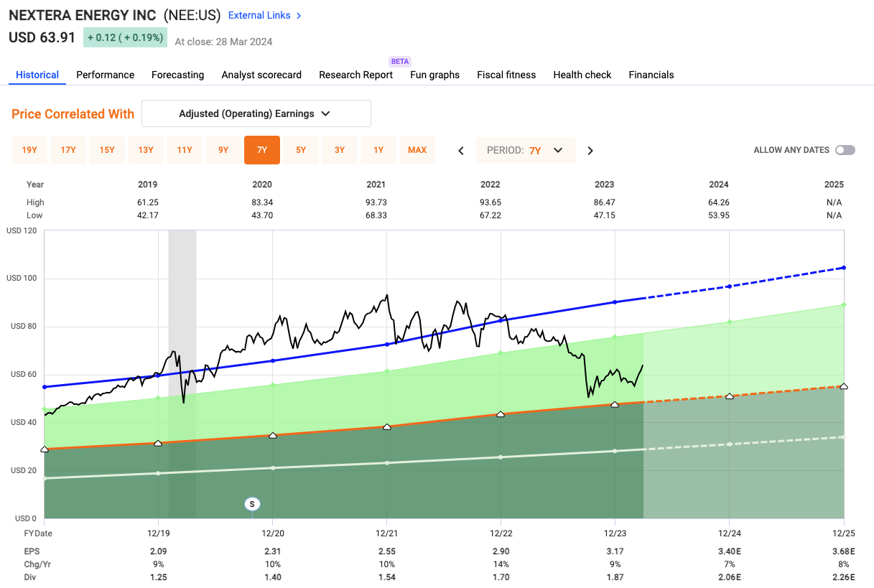Select the 19Y timeframe button
The width and height of the screenshot is (874, 588).
pyautogui.click(x=29, y=150)
